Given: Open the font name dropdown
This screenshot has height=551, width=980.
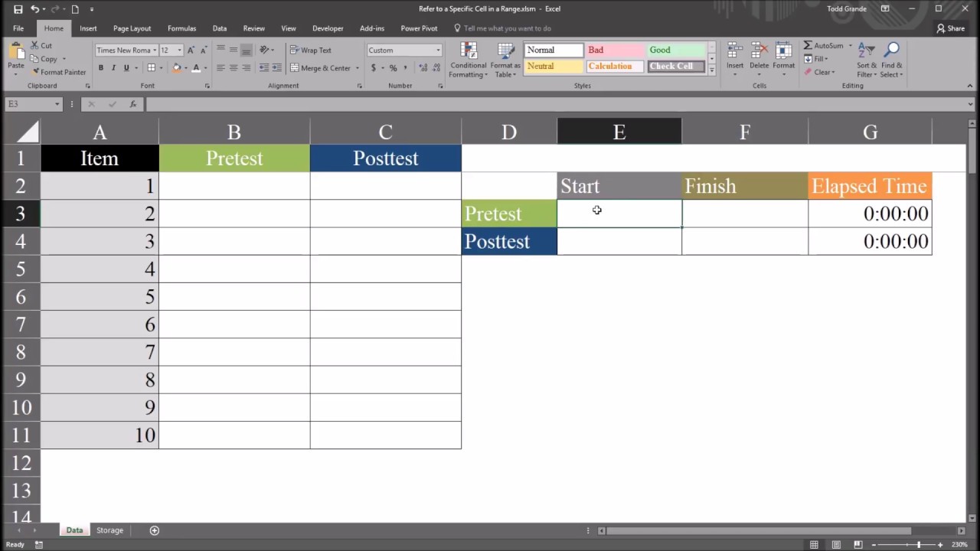Looking at the screenshot, I should pyautogui.click(x=154, y=51).
